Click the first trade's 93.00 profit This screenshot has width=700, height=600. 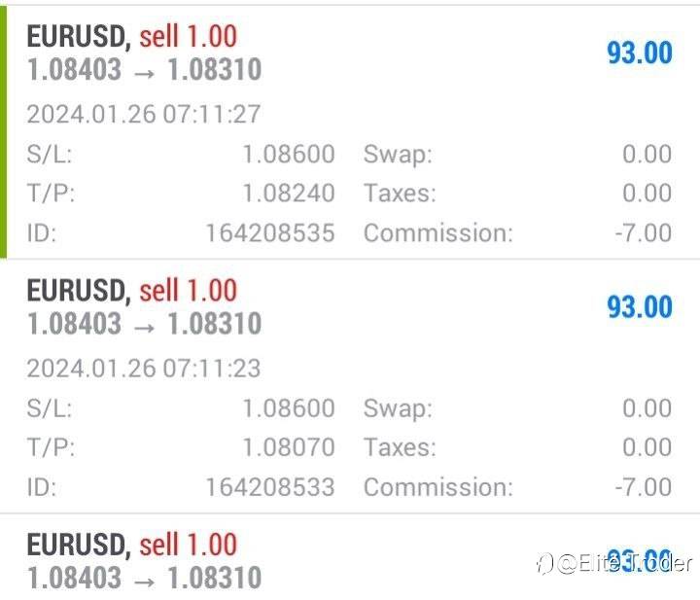pos(639,53)
